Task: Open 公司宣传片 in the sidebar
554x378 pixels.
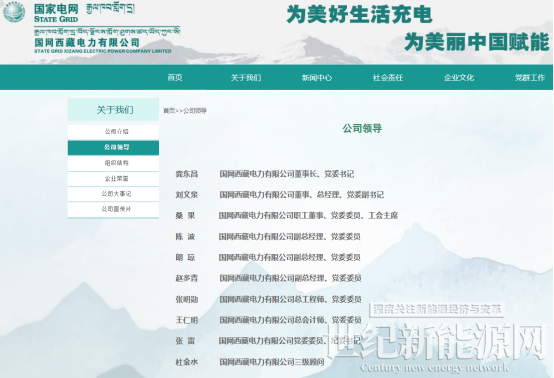Action: [113, 209]
